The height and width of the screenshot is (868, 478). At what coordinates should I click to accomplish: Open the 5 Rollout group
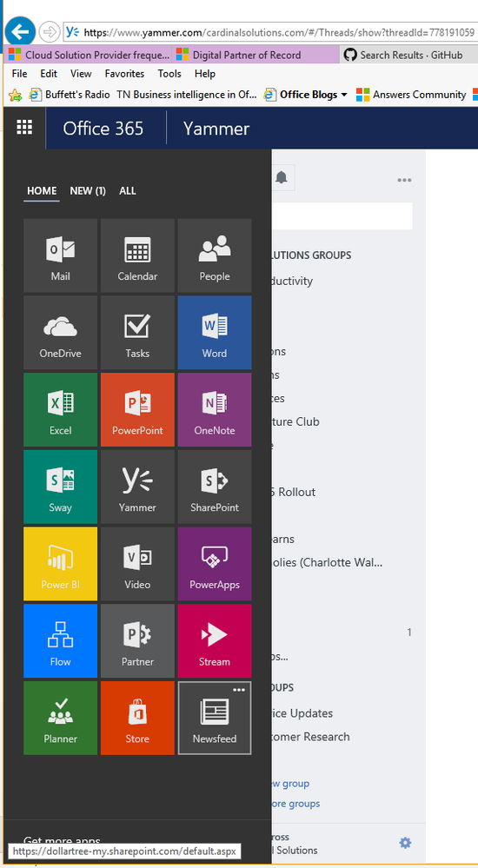tap(293, 492)
